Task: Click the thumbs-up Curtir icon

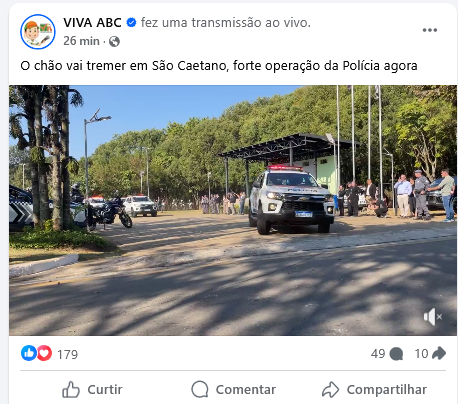Action: [71, 389]
